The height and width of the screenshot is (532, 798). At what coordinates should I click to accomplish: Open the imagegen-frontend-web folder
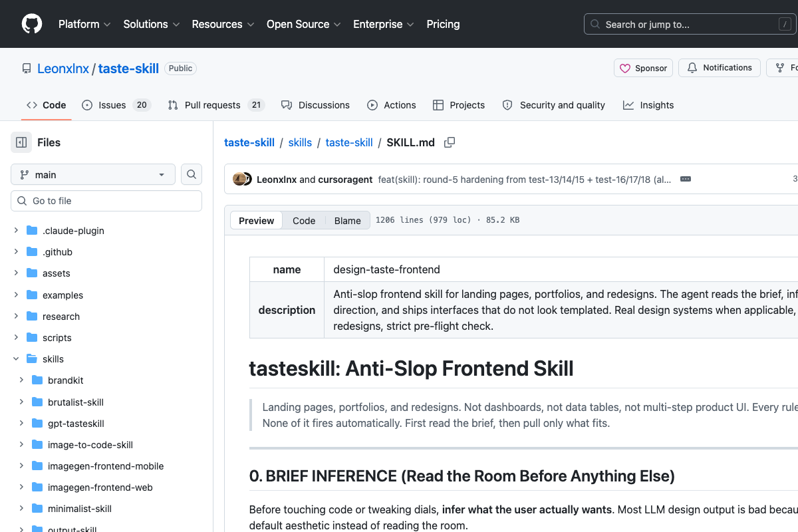click(100, 487)
